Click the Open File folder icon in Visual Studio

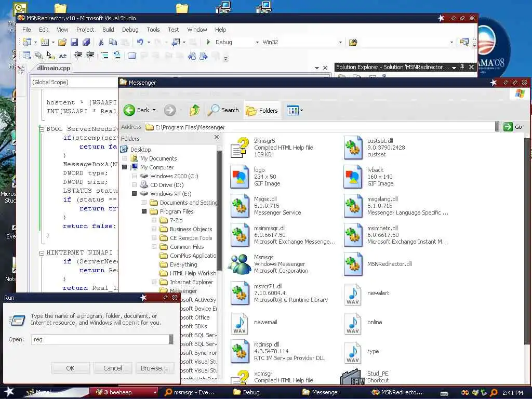(62, 42)
